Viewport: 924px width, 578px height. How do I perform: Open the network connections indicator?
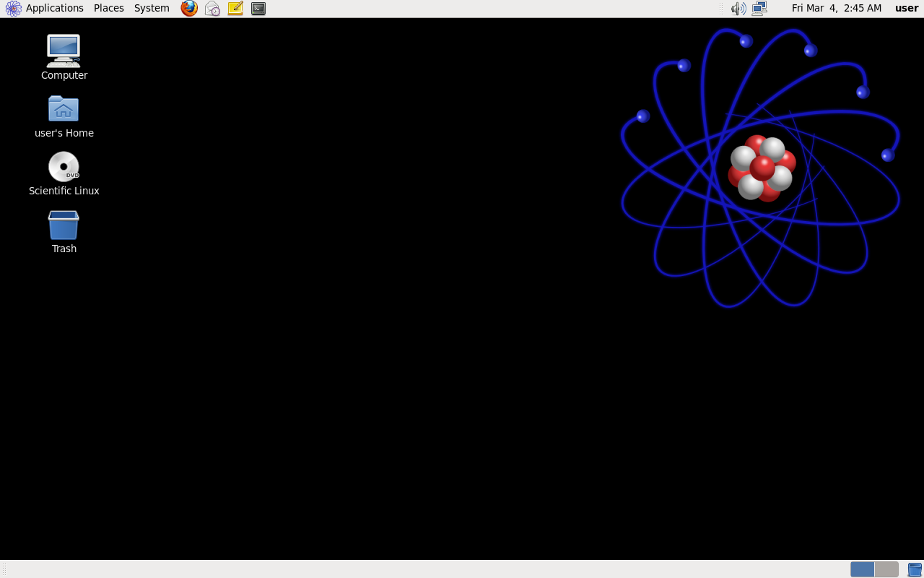pos(759,9)
